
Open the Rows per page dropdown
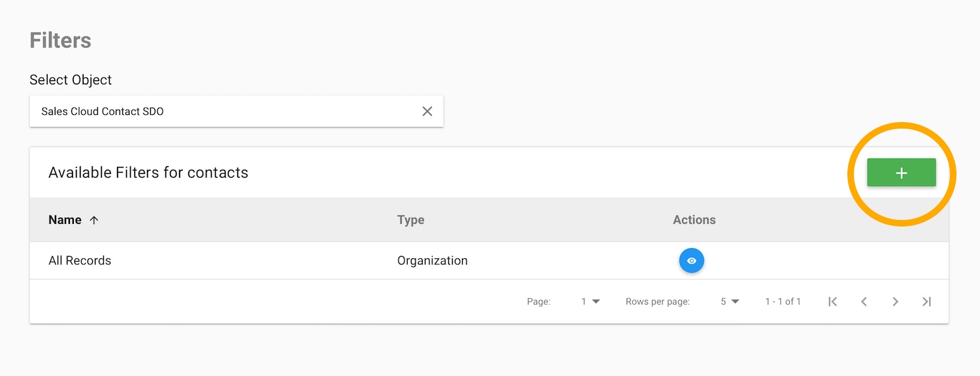click(730, 302)
